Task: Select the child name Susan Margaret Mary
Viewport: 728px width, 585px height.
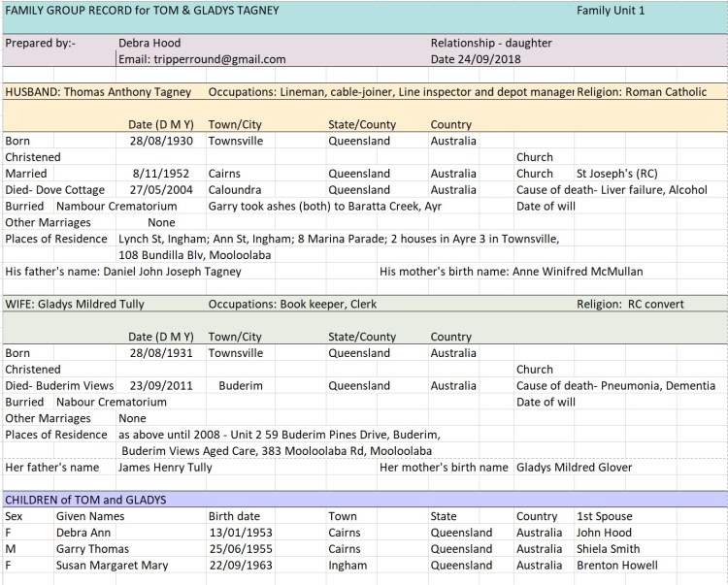Action: [x=112, y=566]
